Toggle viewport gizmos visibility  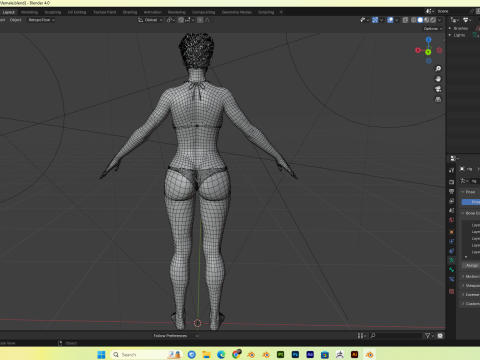[x=375, y=20]
